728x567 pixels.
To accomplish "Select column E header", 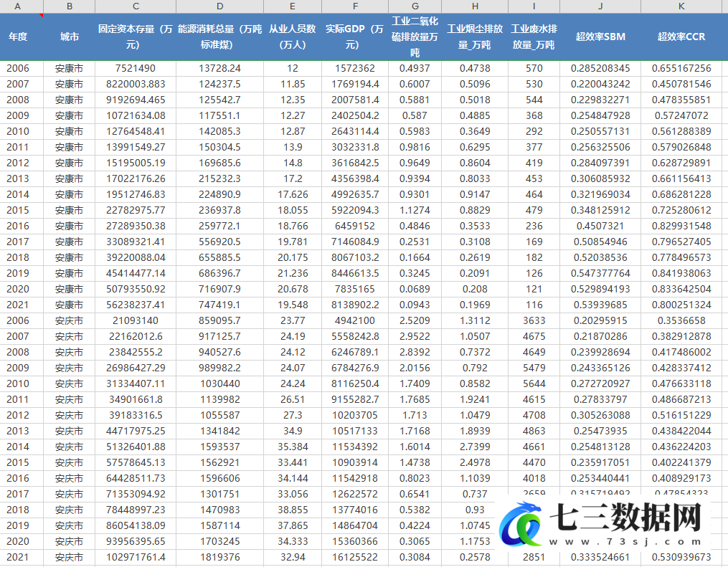I will point(293,6).
